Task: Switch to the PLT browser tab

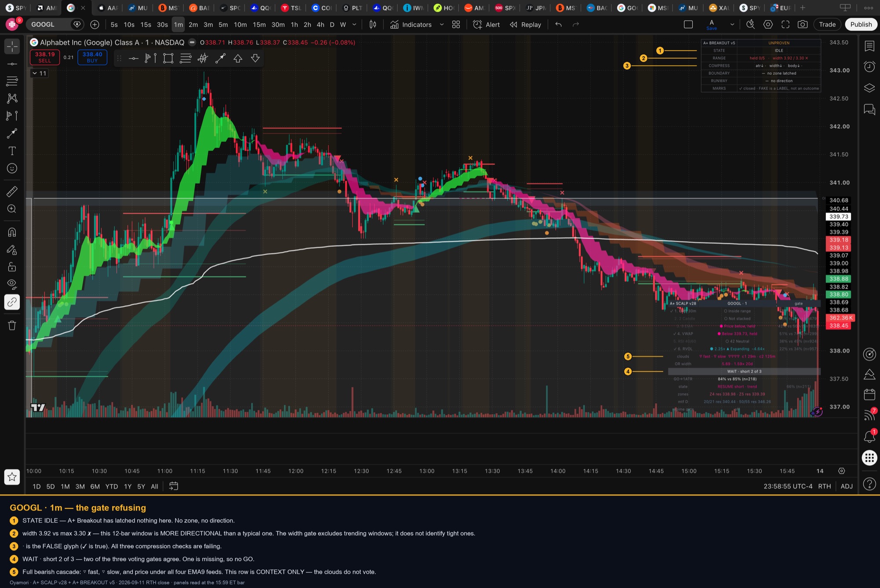Action: point(352,8)
